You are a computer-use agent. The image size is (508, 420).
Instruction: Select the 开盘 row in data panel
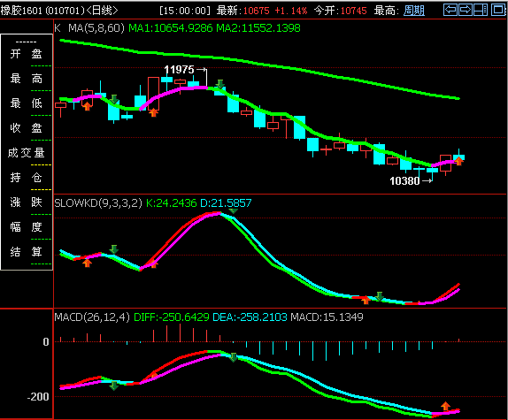pos(27,54)
